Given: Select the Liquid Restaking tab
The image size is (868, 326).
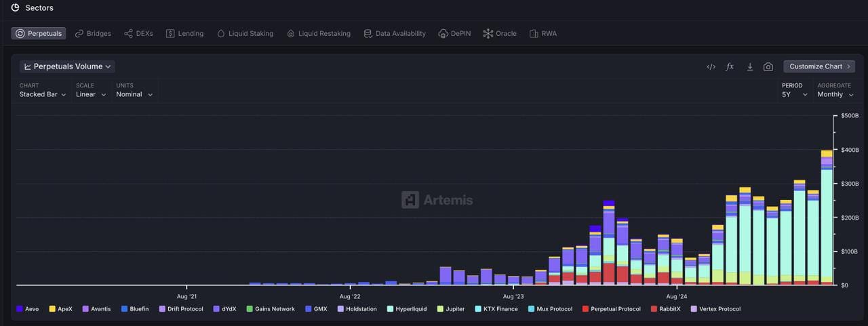Looking at the screenshot, I should pyautogui.click(x=319, y=33).
